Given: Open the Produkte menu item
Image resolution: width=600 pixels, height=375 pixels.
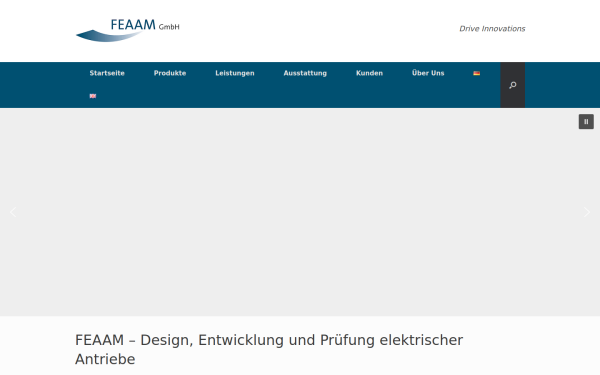Looking at the screenshot, I should pyautogui.click(x=170, y=73).
